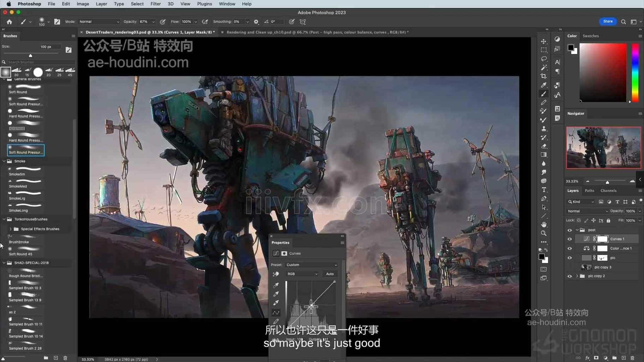Open the Home screen icon
The height and width of the screenshot is (362, 644).
[x=10, y=22]
